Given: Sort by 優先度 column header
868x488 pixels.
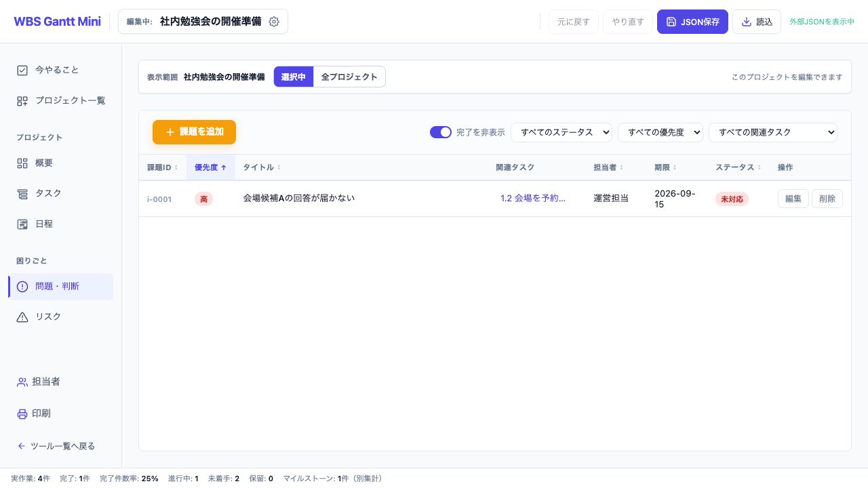Looking at the screenshot, I should click(x=211, y=167).
